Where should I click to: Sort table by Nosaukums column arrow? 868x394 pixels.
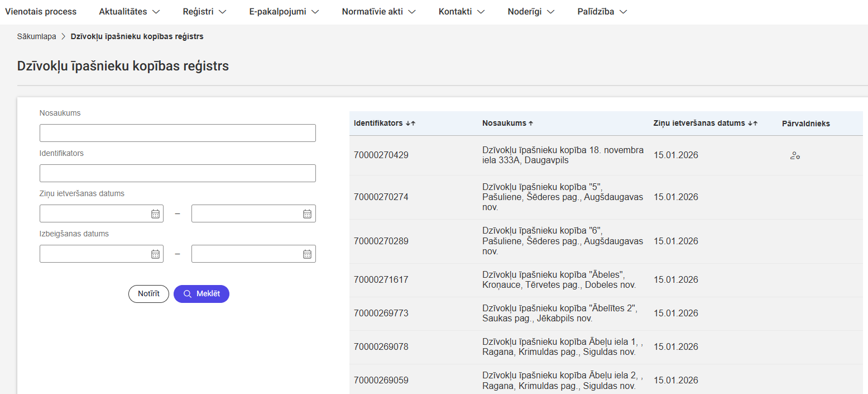tap(531, 124)
